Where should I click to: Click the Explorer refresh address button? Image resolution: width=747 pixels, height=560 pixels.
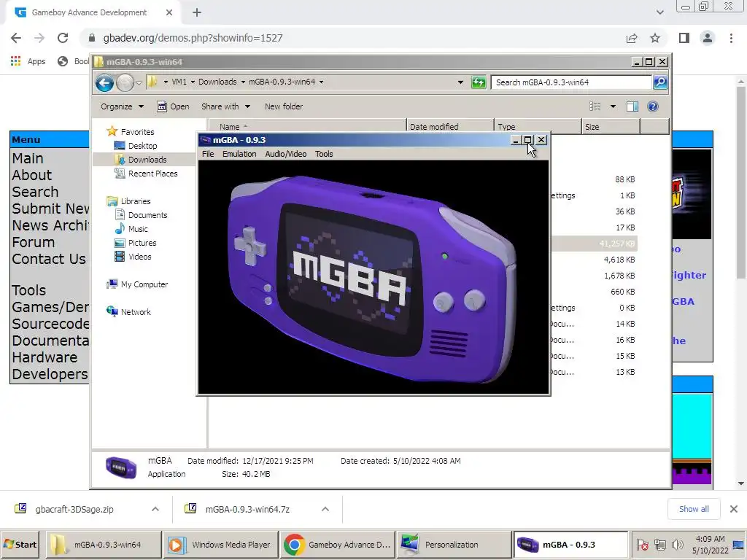coord(479,82)
